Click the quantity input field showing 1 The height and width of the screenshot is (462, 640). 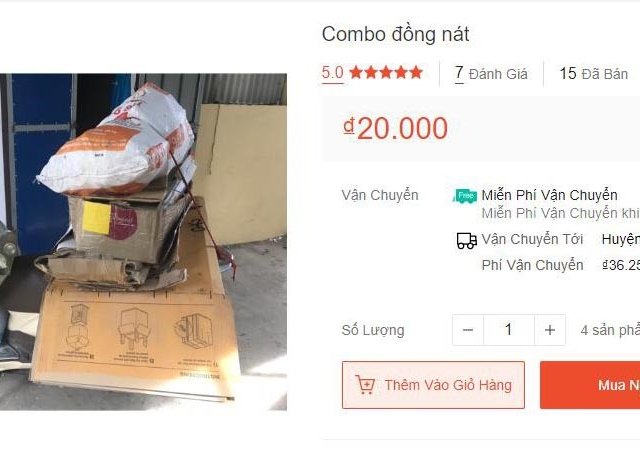(x=508, y=330)
